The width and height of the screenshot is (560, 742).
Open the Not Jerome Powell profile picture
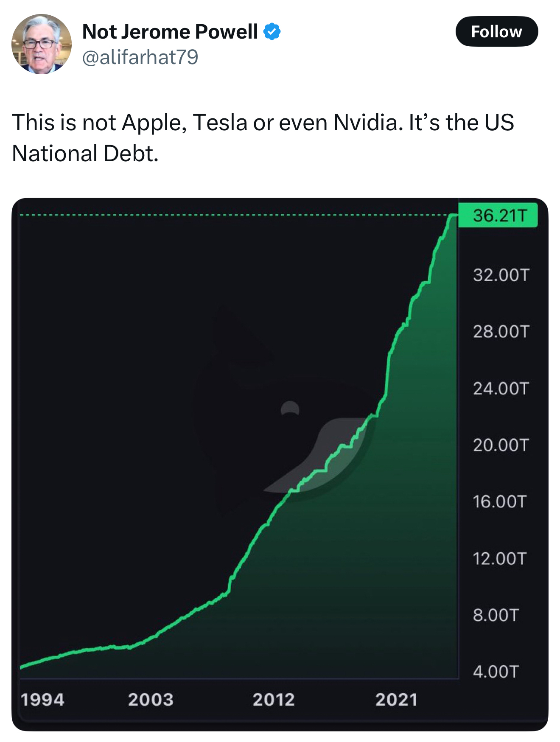point(42,44)
